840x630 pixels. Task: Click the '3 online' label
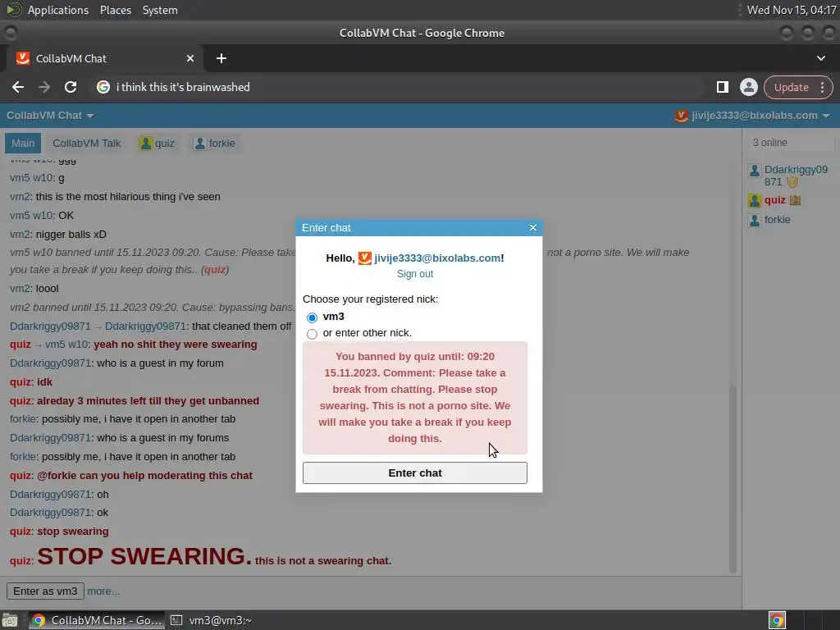tap(769, 143)
